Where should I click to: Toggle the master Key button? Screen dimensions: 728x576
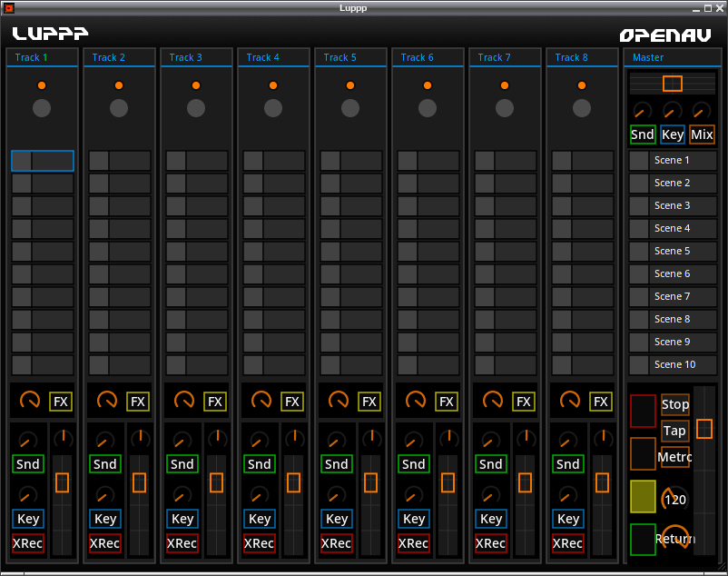click(x=673, y=134)
